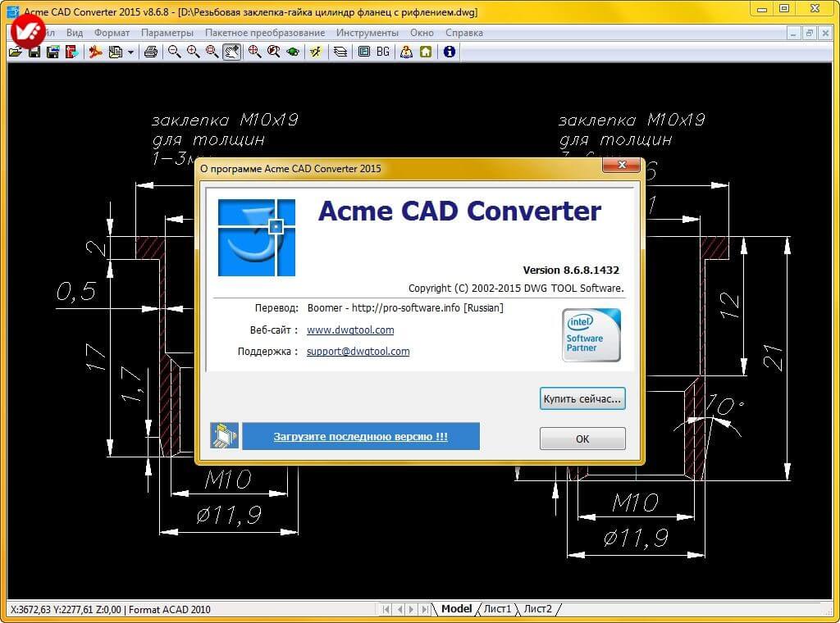Open the Layers manager icon
The height and width of the screenshot is (623, 840).
(340, 52)
